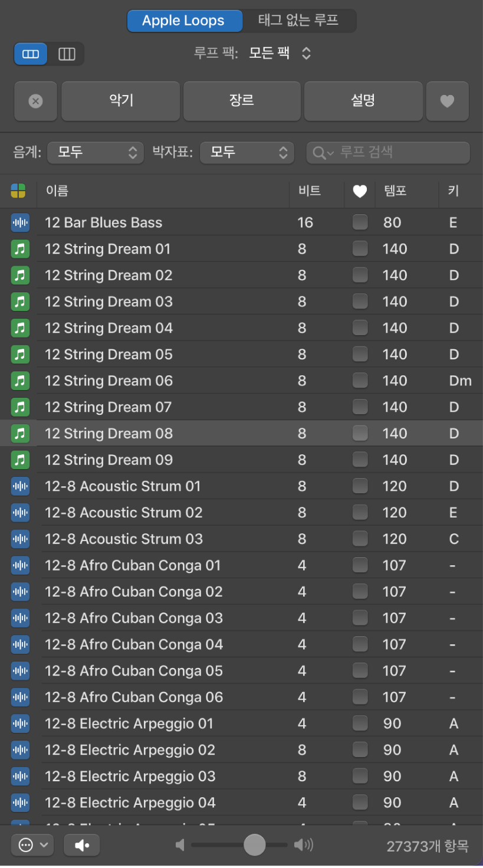This screenshot has height=868, width=483.
Task: Clear all filters with X button
Action: (36, 101)
